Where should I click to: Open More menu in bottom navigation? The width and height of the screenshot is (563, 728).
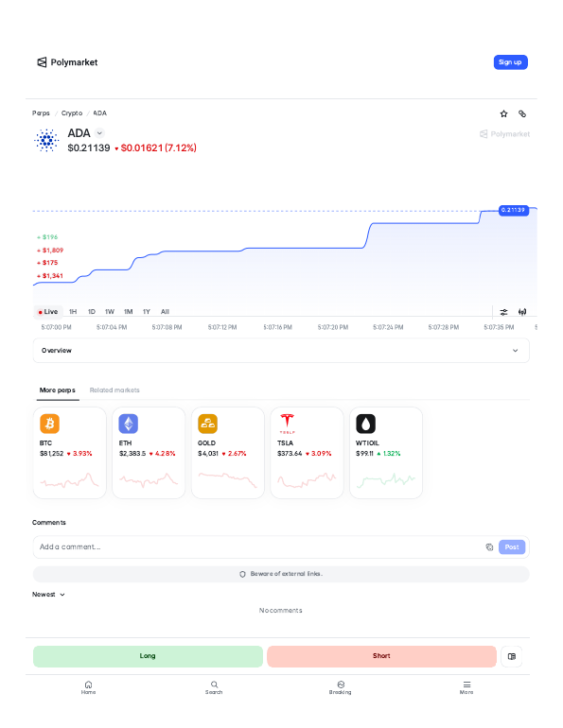coord(466,687)
